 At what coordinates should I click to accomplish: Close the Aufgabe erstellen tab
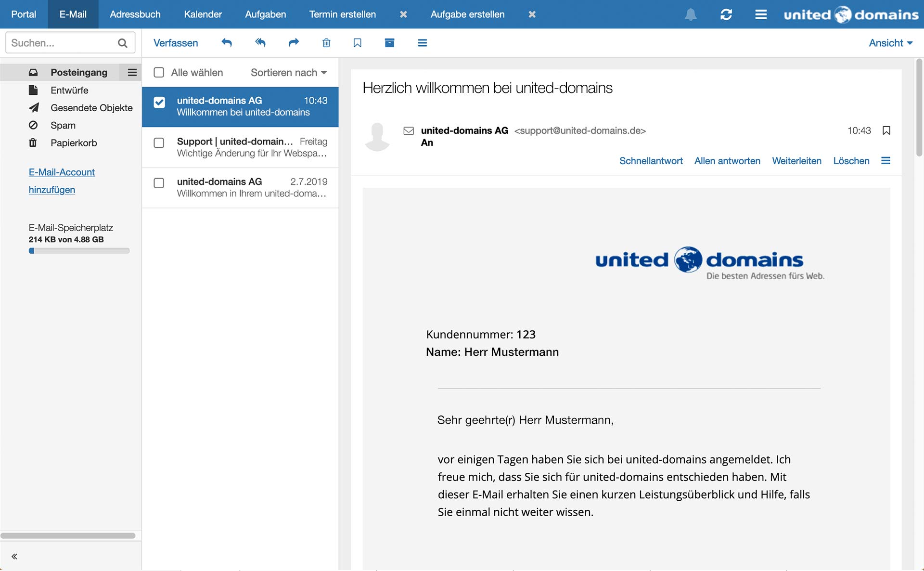pos(532,14)
